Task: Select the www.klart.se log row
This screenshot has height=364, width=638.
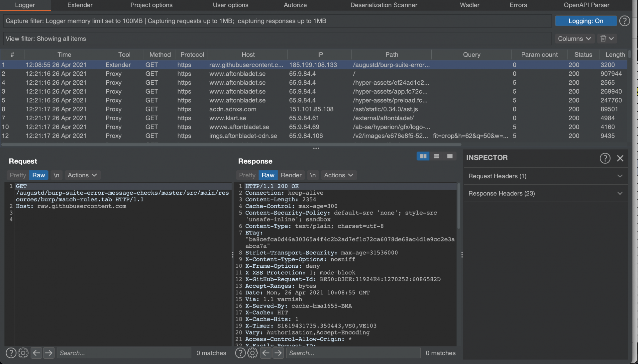Action: 314,118
